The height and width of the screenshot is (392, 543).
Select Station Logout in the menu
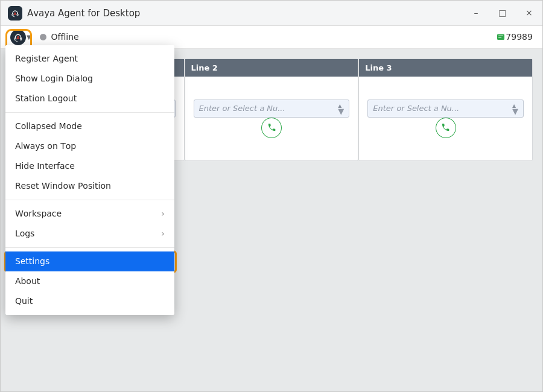click(90, 98)
